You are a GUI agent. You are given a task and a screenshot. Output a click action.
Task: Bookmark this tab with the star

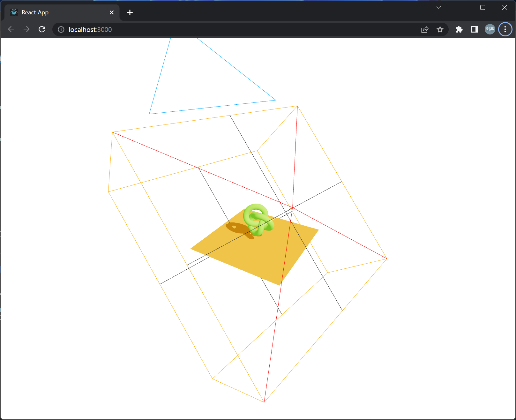click(440, 30)
